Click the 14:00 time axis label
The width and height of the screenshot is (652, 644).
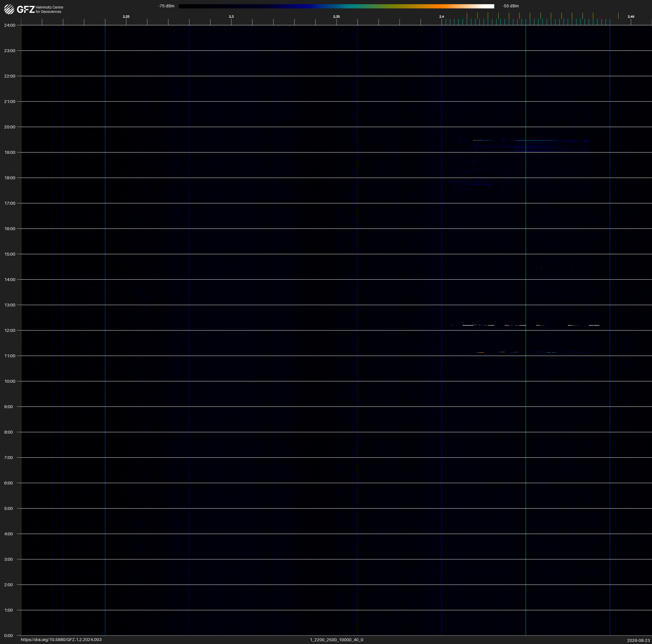coord(10,280)
